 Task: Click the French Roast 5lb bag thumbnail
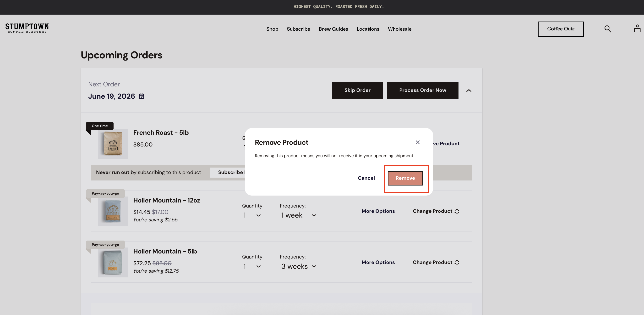[x=113, y=143]
